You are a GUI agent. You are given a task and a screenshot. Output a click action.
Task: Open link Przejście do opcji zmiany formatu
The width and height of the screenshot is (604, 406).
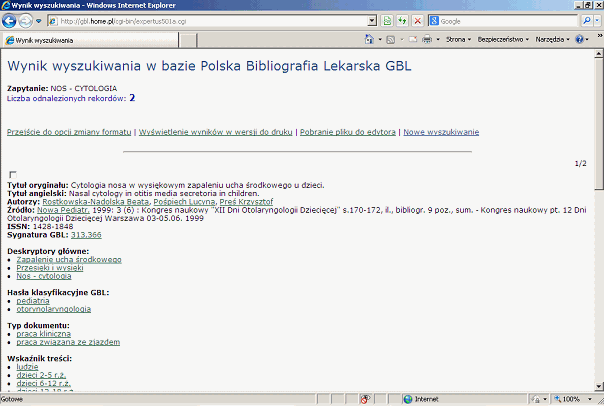(69, 132)
